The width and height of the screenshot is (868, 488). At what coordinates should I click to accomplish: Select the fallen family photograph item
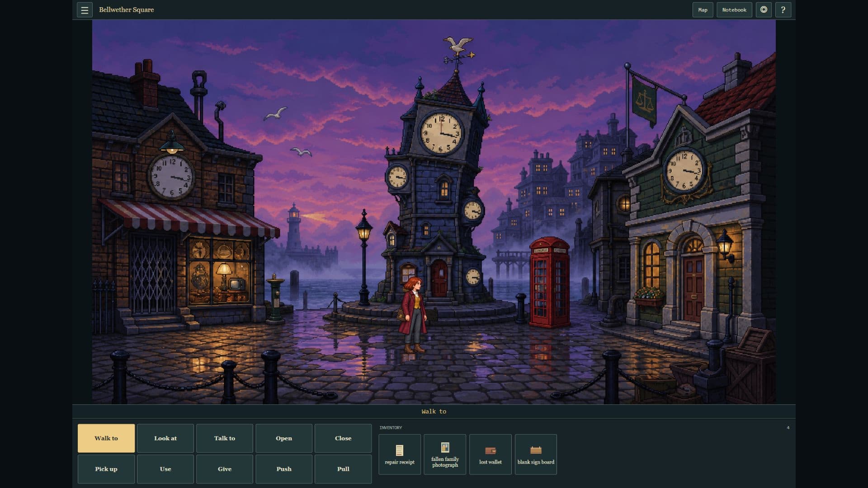[x=445, y=455]
